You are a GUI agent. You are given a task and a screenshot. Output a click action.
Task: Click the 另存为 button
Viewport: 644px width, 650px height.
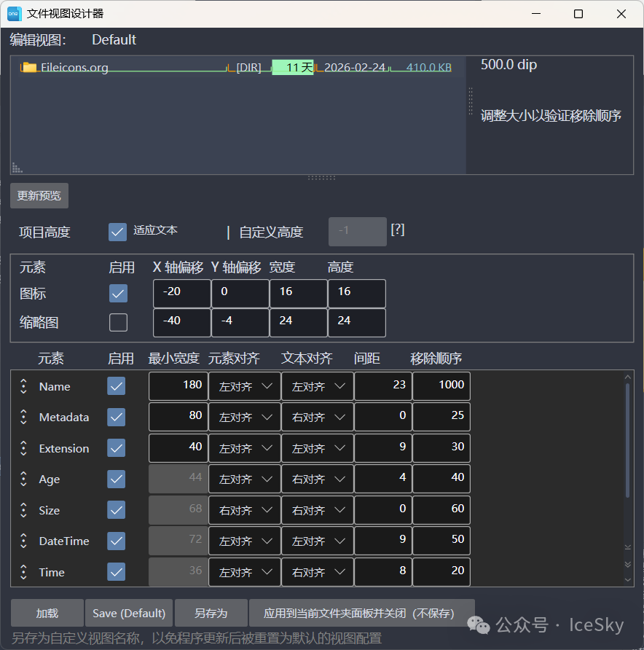click(x=211, y=613)
